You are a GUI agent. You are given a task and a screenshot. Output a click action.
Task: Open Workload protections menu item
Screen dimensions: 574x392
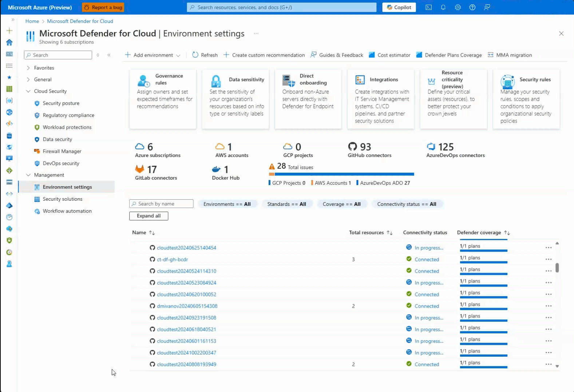coord(67,127)
